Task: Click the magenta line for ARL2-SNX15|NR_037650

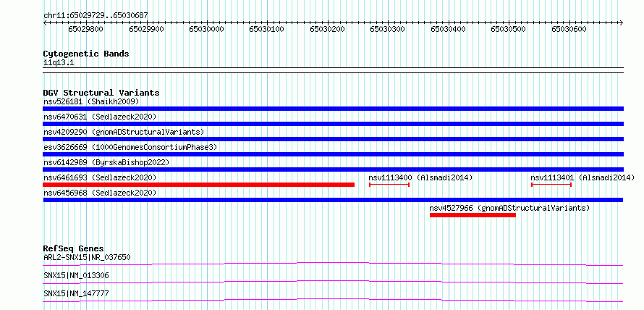Action: coord(333,264)
